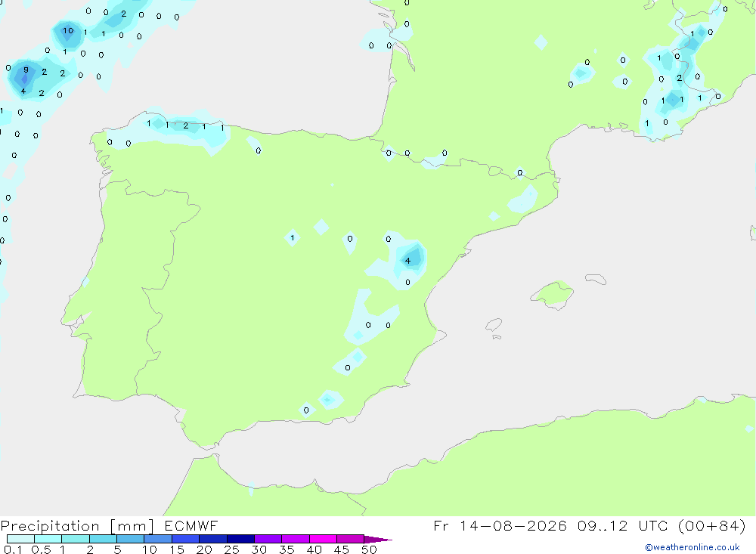Click the 10–15 mm legend swatch
Viewport: 756px width, 554px height.
click(x=158, y=539)
